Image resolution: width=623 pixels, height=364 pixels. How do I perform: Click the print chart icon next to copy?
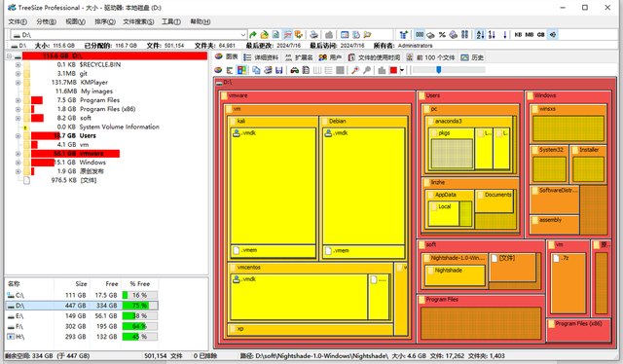click(x=268, y=70)
